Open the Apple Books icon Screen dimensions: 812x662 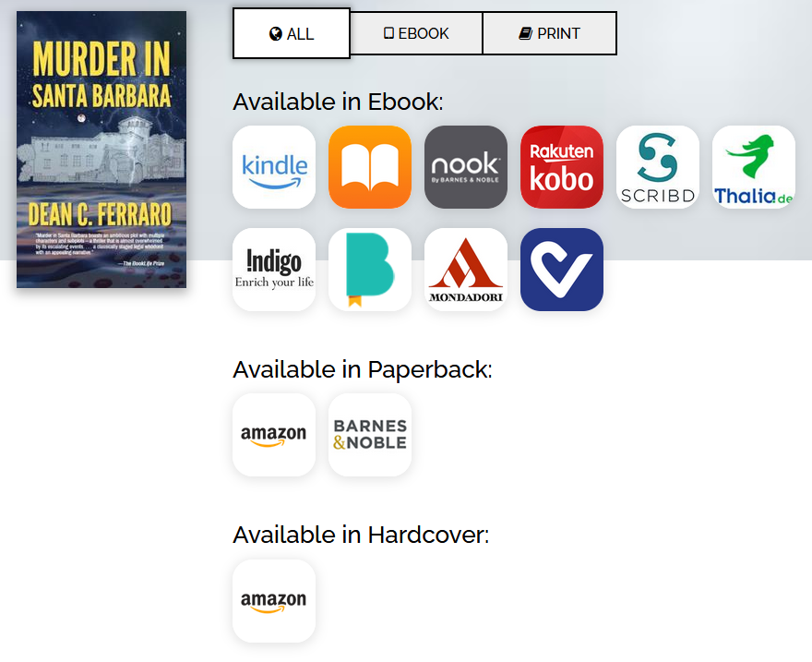pos(370,167)
